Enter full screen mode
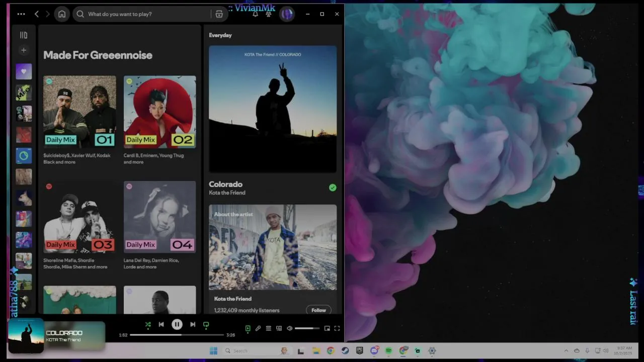The image size is (644, 362). pos(337,328)
